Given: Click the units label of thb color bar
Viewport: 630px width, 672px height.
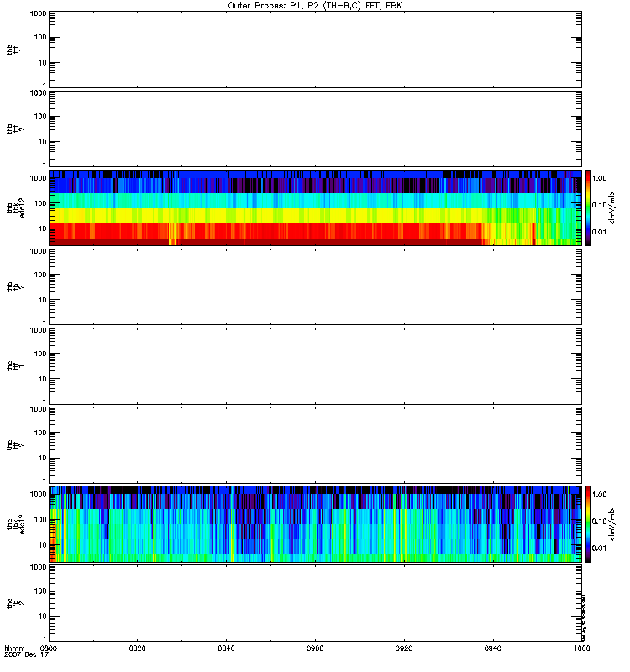Looking at the screenshot, I should (x=612, y=207).
